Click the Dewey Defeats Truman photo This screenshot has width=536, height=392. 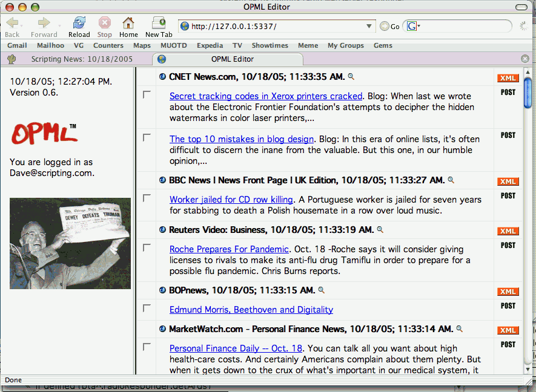pyautogui.click(x=70, y=243)
